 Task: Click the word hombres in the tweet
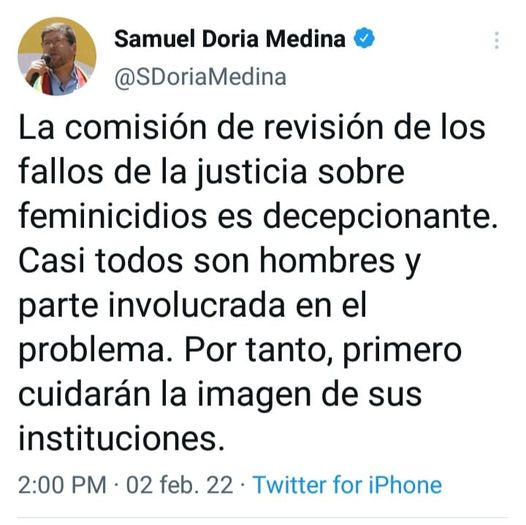pos(327,260)
